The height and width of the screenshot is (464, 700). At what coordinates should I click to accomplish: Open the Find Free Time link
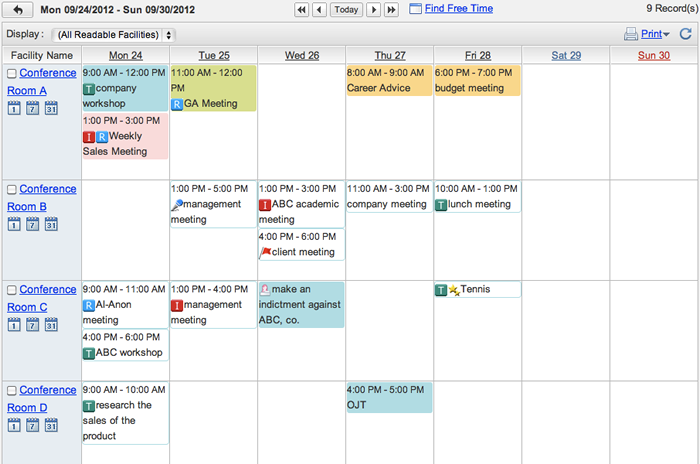tap(458, 8)
